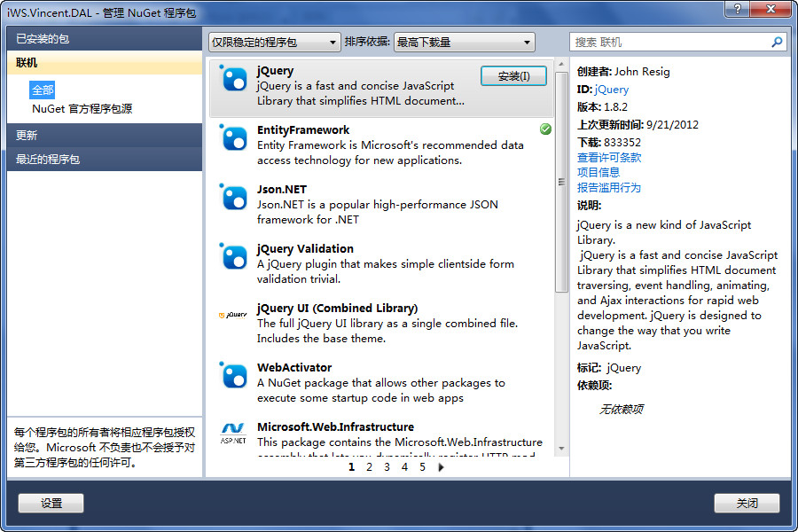Select the Microsoft.Web.Infrastructure package title
The height and width of the screenshot is (532, 798).
pyautogui.click(x=335, y=427)
